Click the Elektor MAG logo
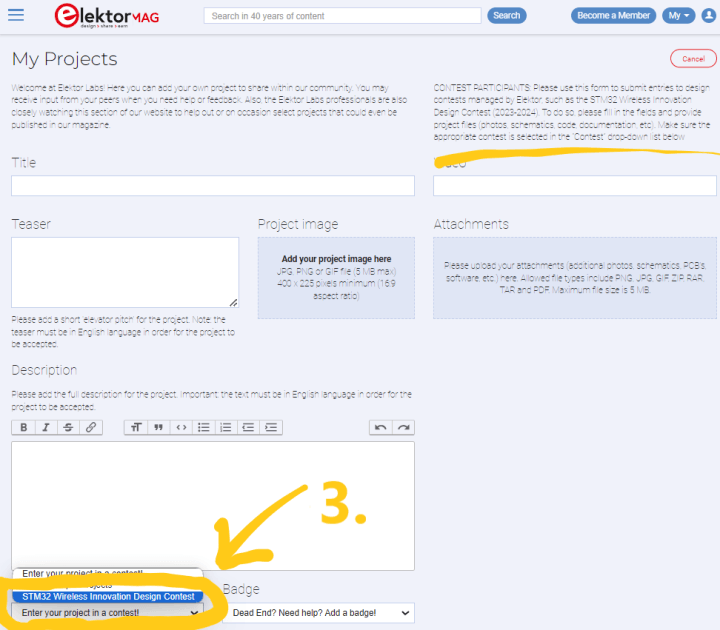This screenshot has height=630, width=720. click(x=103, y=15)
